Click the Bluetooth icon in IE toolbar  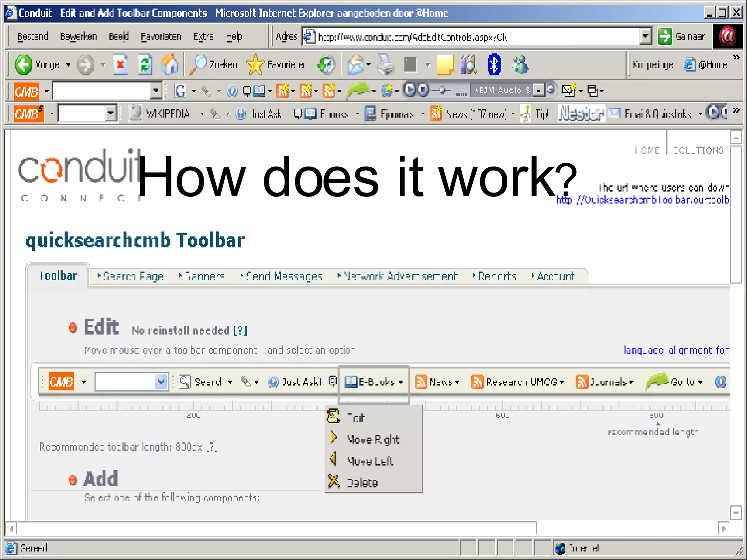494,65
